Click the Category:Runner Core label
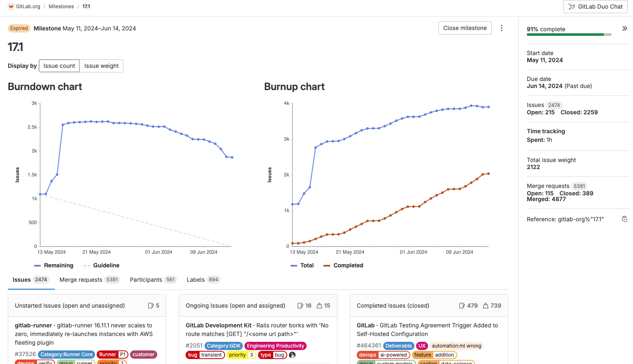Image resolution: width=633 pixels, height=364 pixels. 67,355
